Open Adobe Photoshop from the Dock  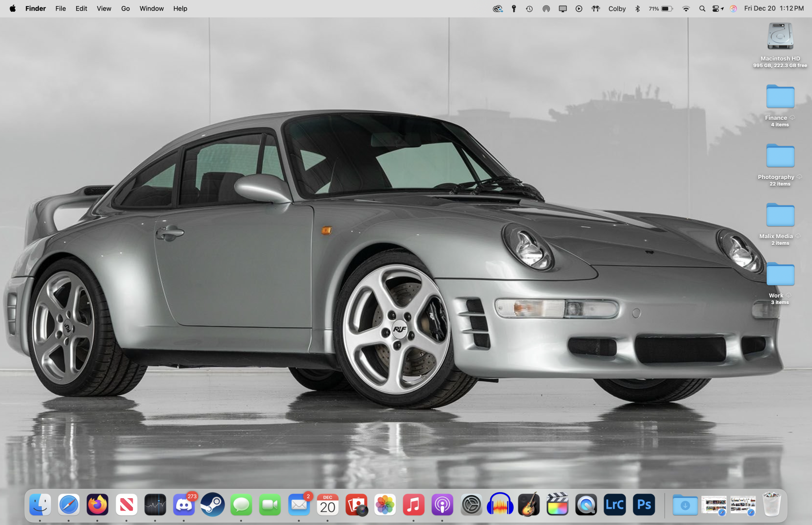point(644,505)
